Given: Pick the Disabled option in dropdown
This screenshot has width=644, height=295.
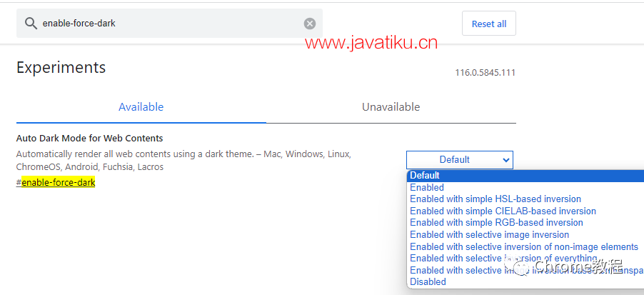Looking at the screenshot, I should (x=525, y=282).
